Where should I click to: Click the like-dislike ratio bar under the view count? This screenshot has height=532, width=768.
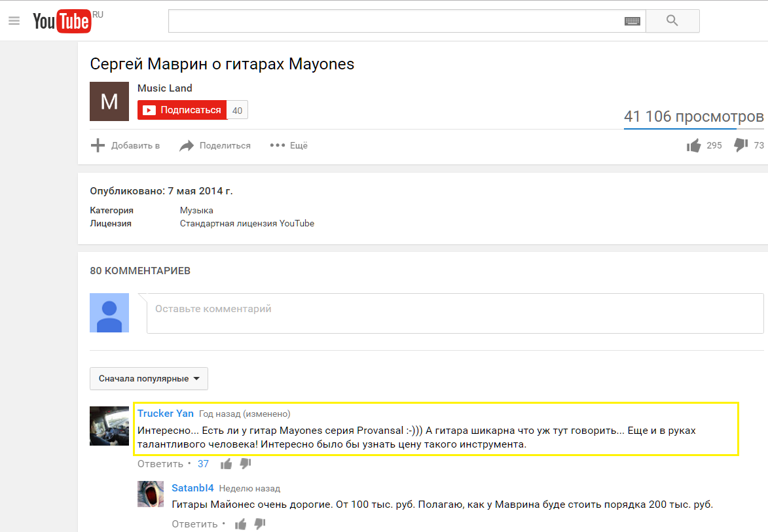[x=693, y=129]
